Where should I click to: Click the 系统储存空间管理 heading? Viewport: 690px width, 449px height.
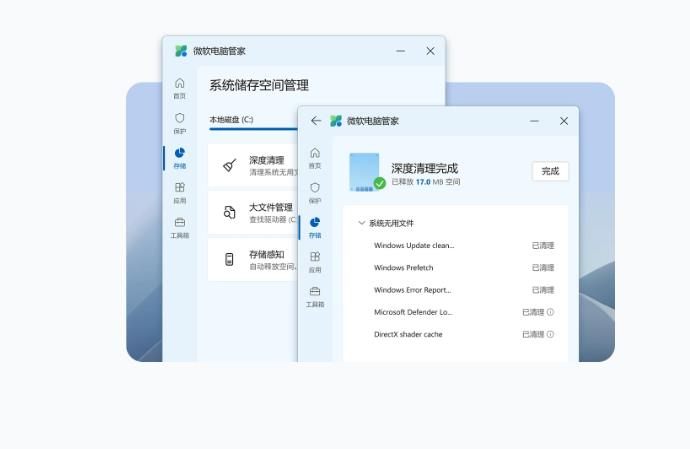[x=259, y=85]
